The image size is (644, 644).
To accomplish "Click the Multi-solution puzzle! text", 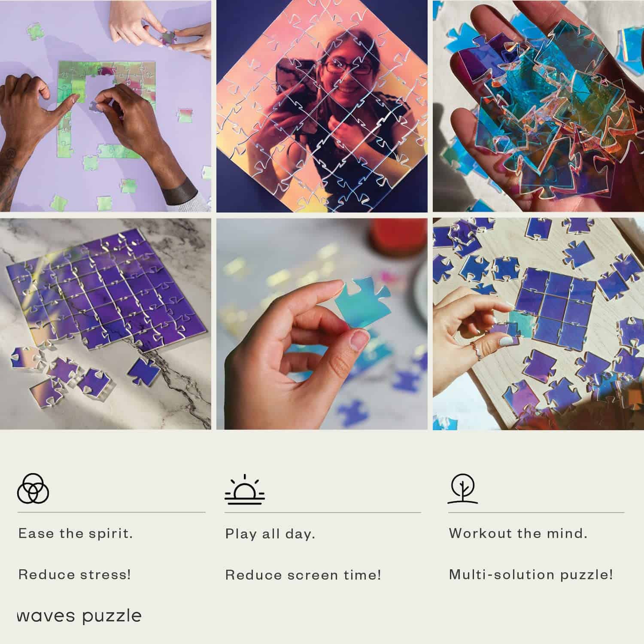I will 531,575.
